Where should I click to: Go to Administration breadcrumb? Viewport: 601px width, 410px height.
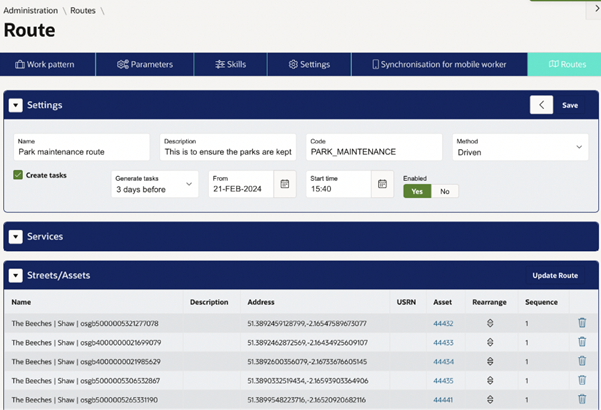pyautogui.click(x=31, y=11)
